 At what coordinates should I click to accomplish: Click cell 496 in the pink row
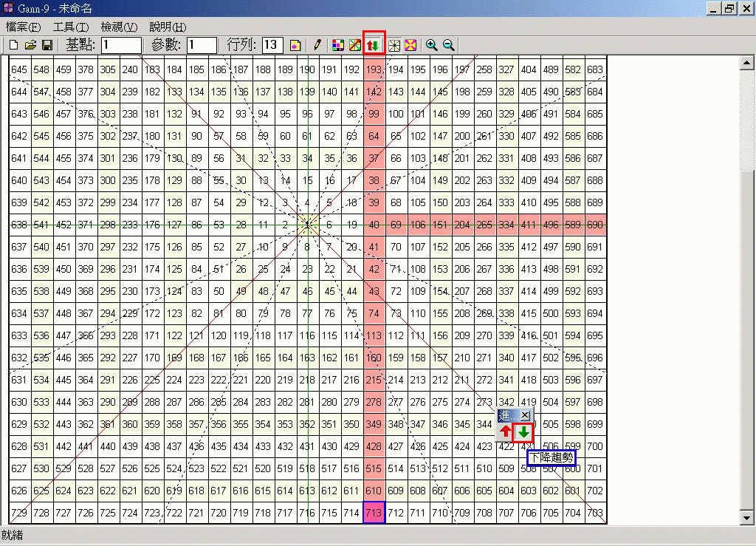coord(551,225)
